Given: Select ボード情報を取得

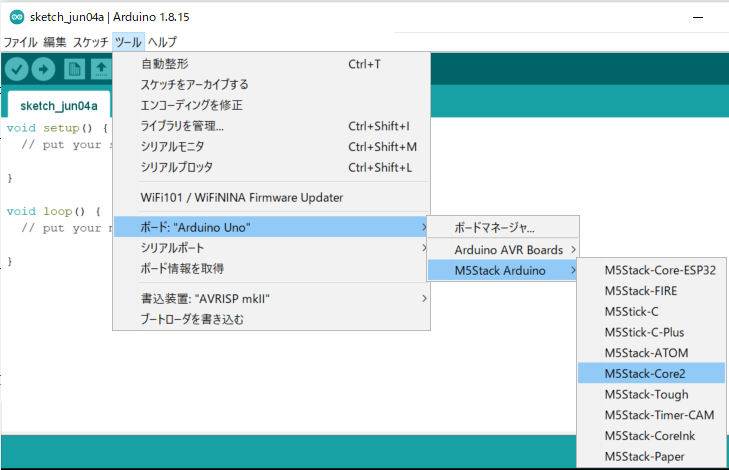Looking at the screenshot, I should click(x=272, y=268).
